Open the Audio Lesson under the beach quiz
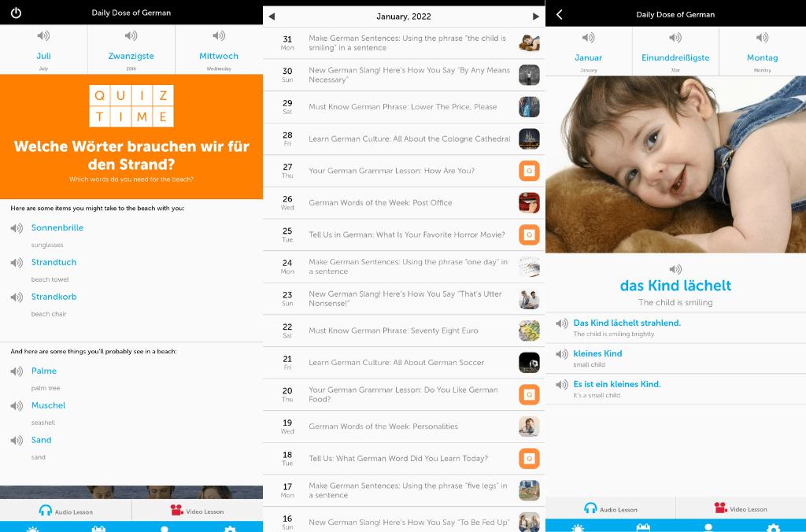The width and height of the screenshot is (806, 532). 66,512
